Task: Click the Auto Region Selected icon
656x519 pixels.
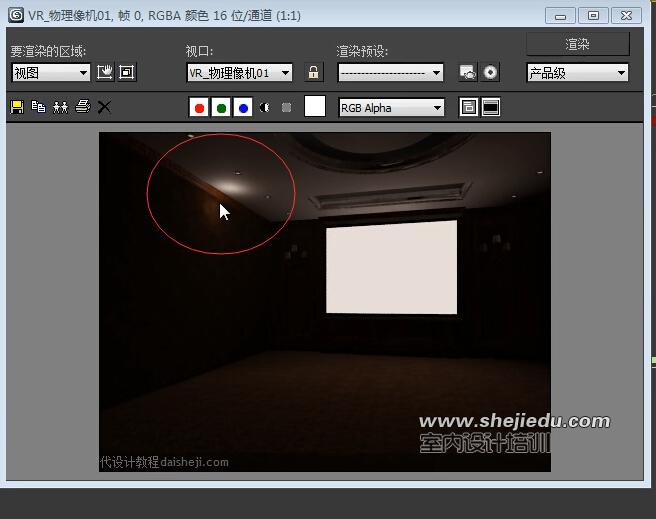Action: coord(127,72)
